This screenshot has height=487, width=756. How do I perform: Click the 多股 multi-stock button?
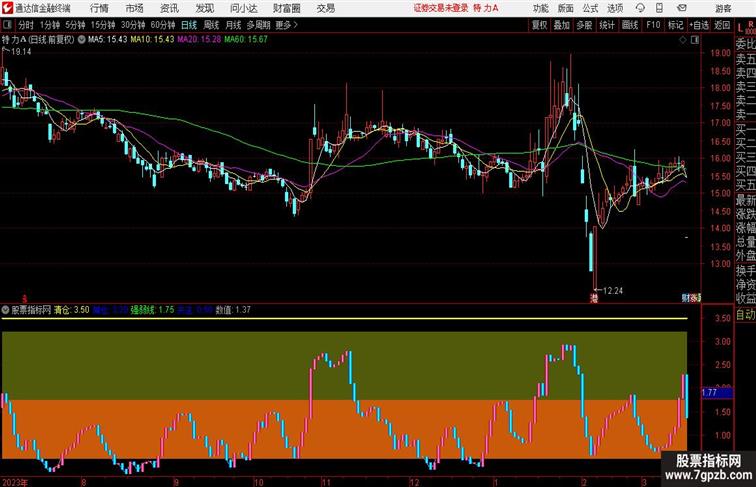pos(584,25)
